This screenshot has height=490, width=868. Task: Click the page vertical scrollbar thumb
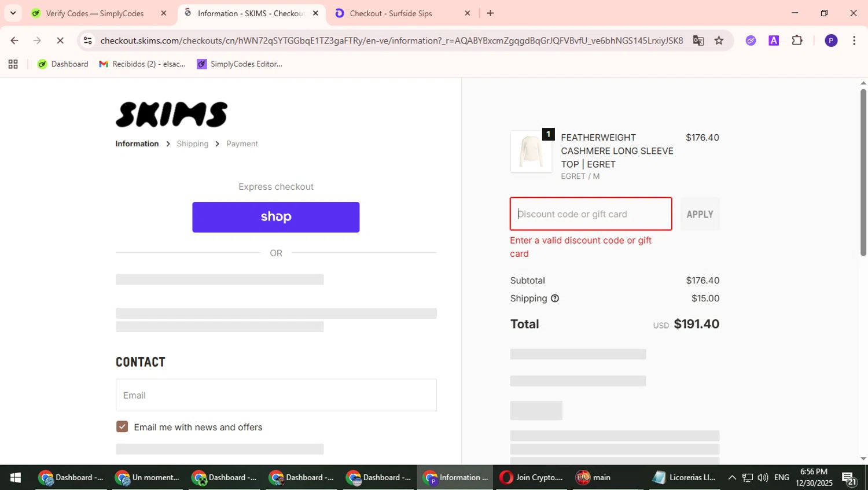click(863, 172)
